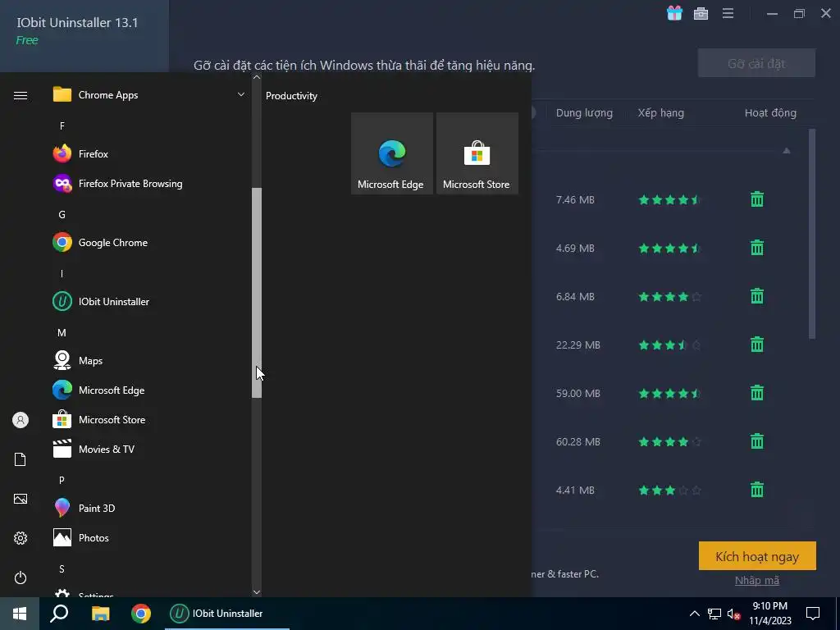Sort by Xếp hạng column header
The image size is (840, 630).
pyautogui.click(x=660, y=113)
